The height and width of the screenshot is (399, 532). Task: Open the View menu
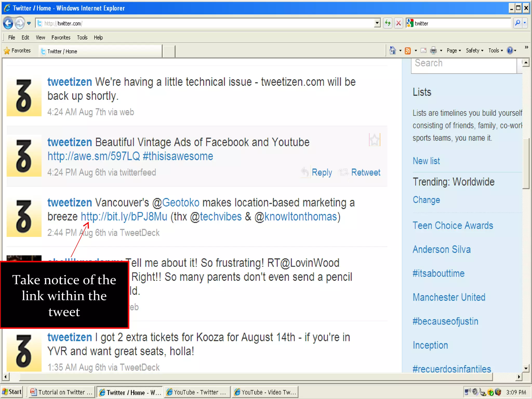[40, 37]
